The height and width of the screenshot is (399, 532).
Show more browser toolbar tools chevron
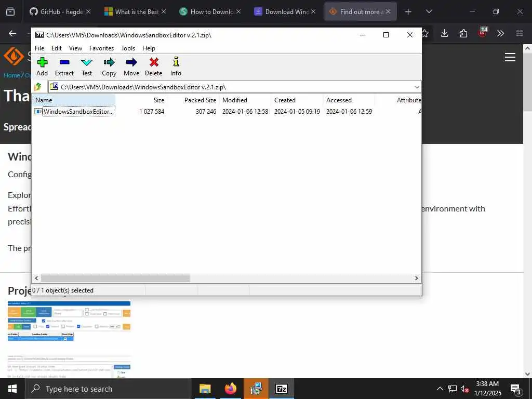500,33
